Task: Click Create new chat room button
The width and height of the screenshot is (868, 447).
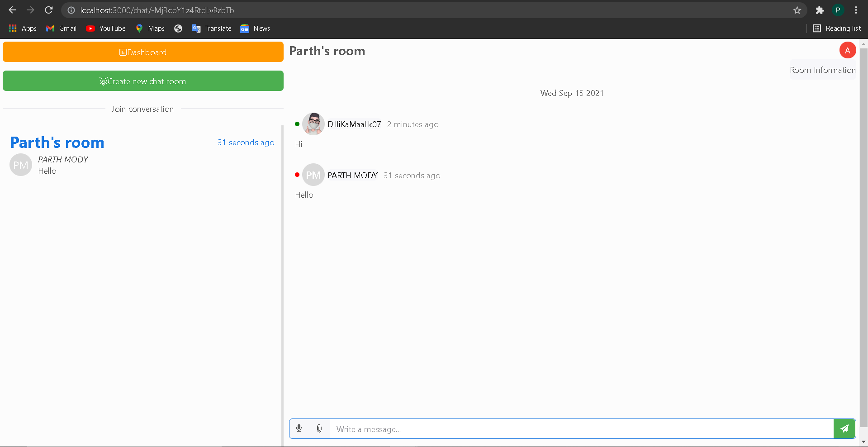Action: click(x=143, y=81)
